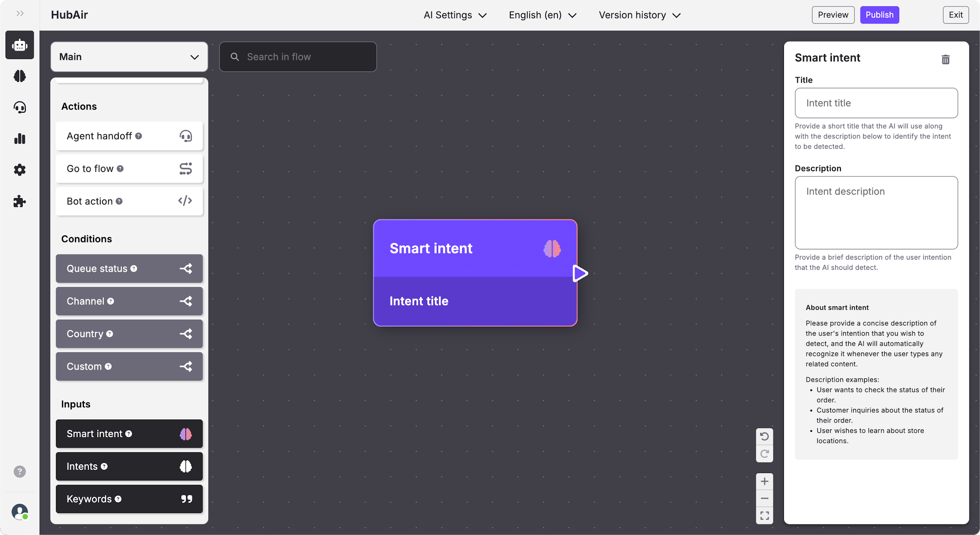
Task: Open the Main flow dropdown
Action: coord(129,57)
